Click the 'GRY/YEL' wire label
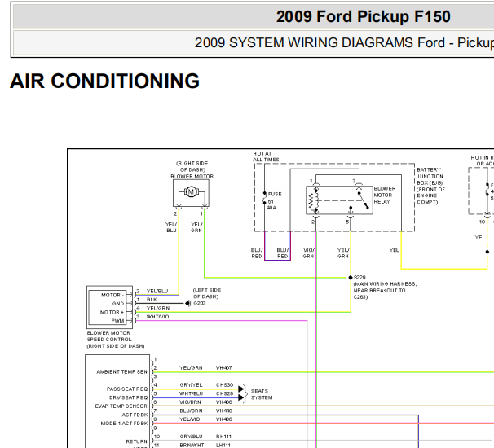 191,385
